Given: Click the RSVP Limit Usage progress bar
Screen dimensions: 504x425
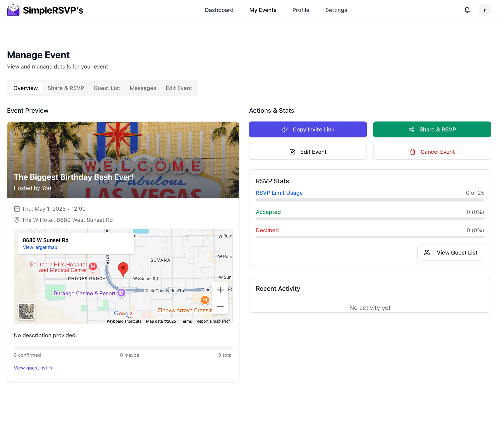Looking at the screenshot, I should pyautogui.click(x=370, y=200).
